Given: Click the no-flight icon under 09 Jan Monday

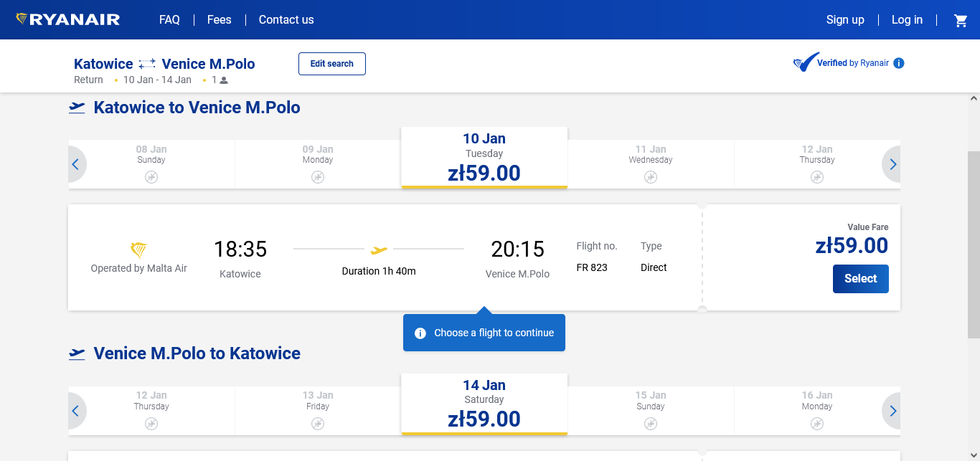Looking at the screenshot, I should point(318,177).
